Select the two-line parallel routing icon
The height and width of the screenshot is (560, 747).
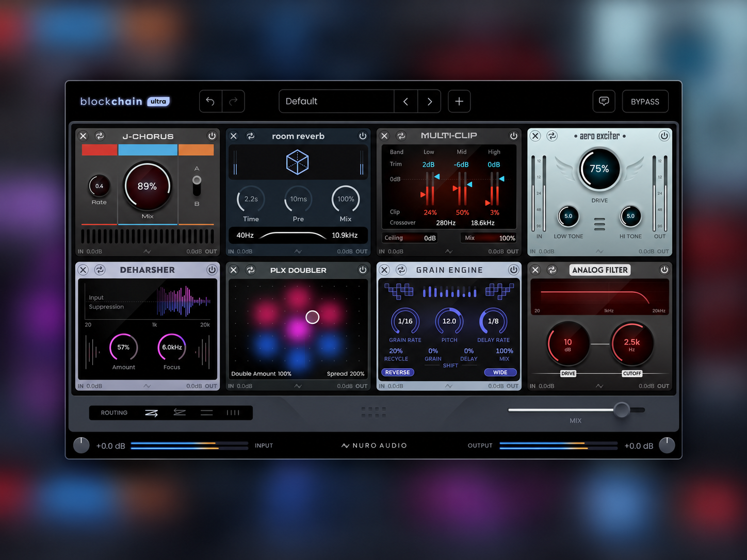coord(207,413)
